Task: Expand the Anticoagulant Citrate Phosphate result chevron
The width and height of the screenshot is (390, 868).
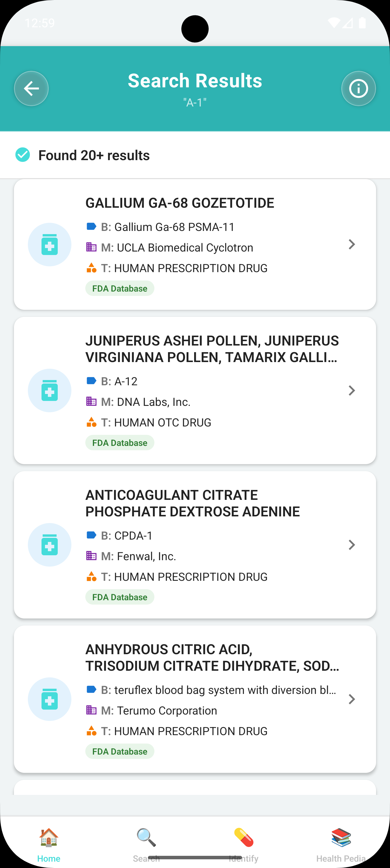Action: tap(352, 545)
